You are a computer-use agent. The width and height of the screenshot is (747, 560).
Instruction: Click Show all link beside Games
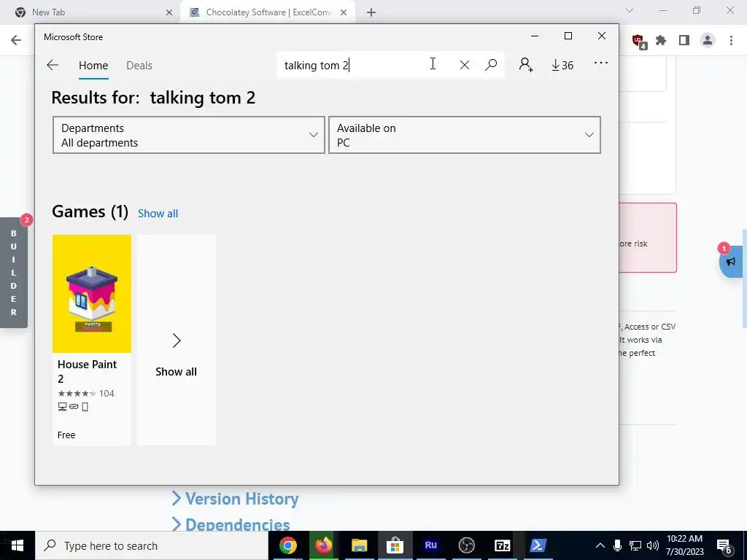click(x=158, y=214)
